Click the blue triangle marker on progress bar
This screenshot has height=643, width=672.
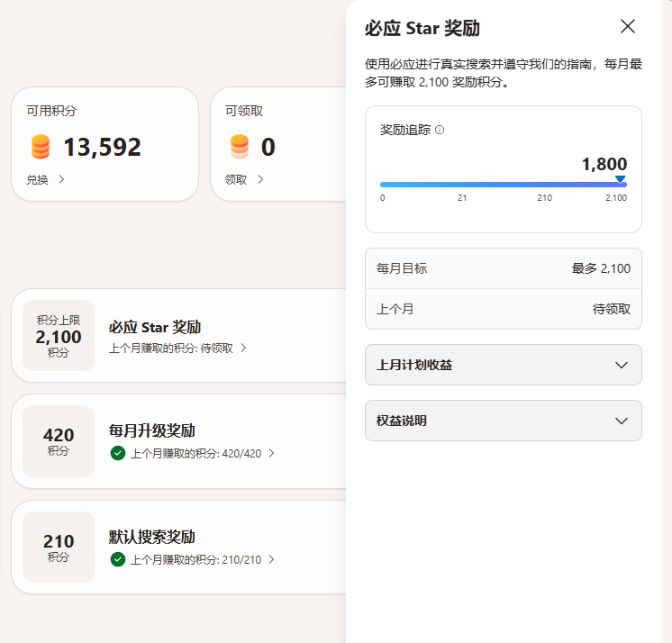coord(620,178)
